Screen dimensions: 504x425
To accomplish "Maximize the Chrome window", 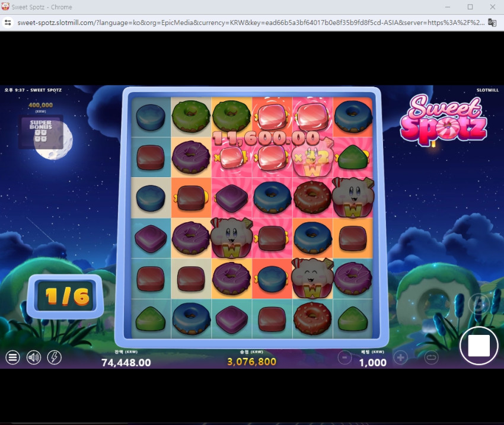I will pyautogui.click(x=470, y=7).
